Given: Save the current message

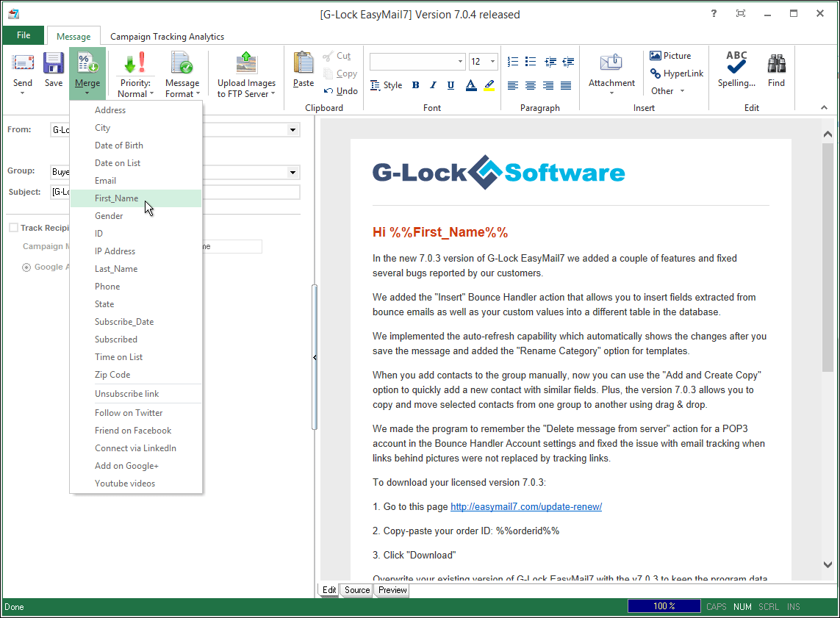Looking at the screenshot, I should pyautogui.click(x=52, y=70).
